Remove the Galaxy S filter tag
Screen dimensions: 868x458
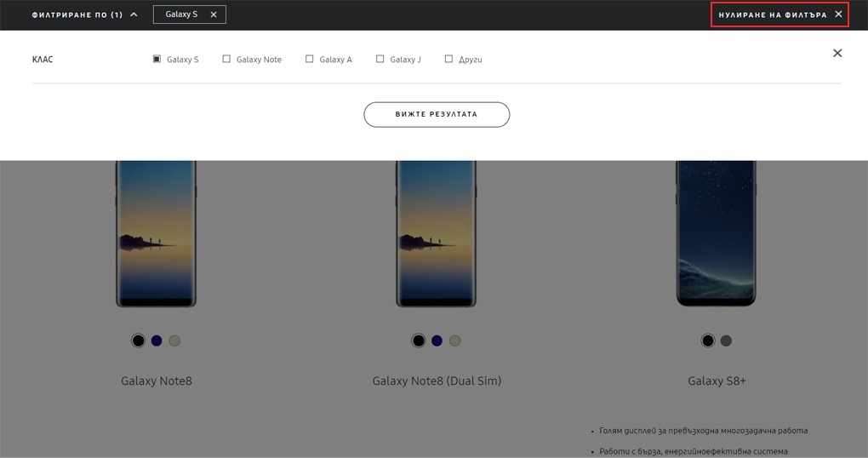pos(214,15)
